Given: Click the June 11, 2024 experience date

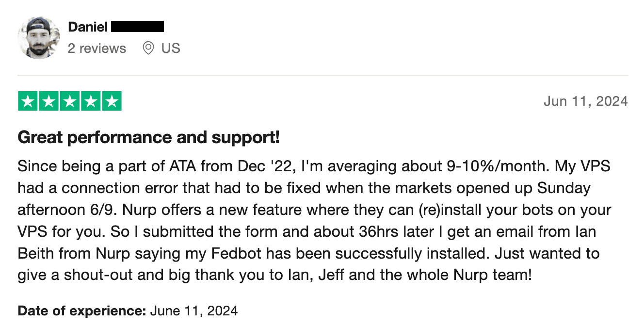Looking at the screenshot, I should click(194, 311).
